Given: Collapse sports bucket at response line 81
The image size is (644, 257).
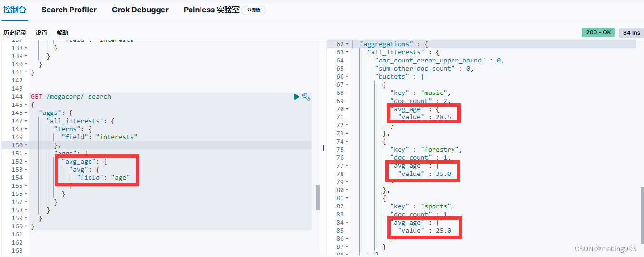Looking at the screenshot, I should 347,198.
